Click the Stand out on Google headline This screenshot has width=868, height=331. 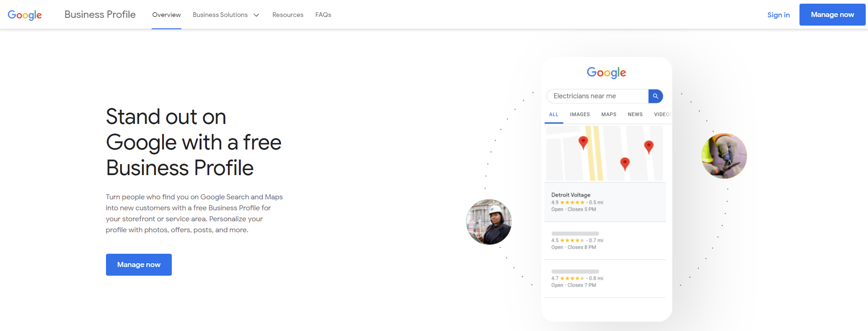[194, 142]
